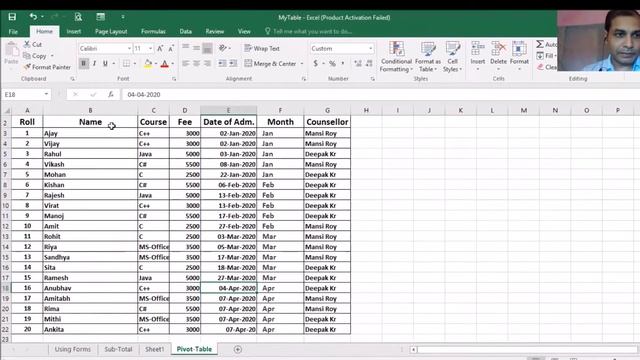Open the File menu tab

point(13,31)
